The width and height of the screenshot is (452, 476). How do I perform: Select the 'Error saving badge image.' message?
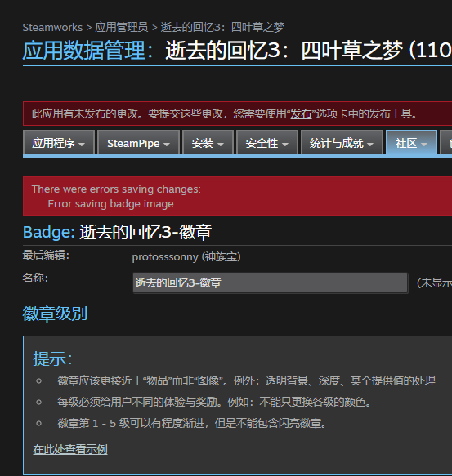[x=112, y=203]
